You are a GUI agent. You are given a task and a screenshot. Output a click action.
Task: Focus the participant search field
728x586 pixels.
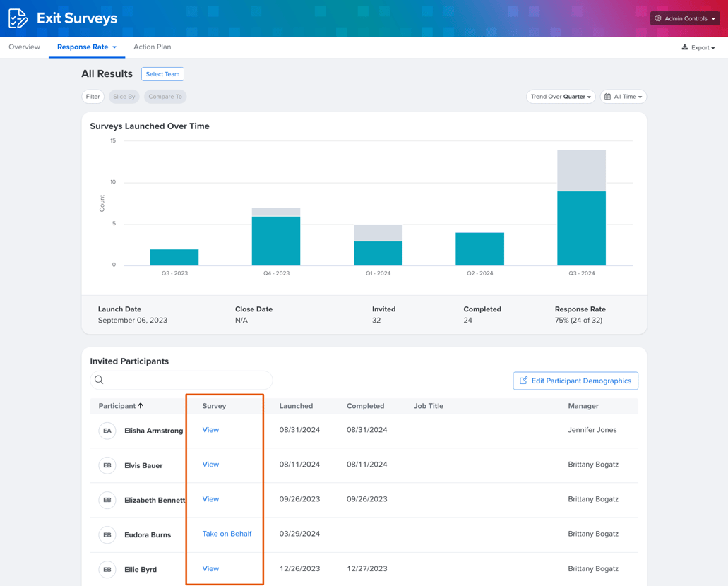(x=187, y=380)
